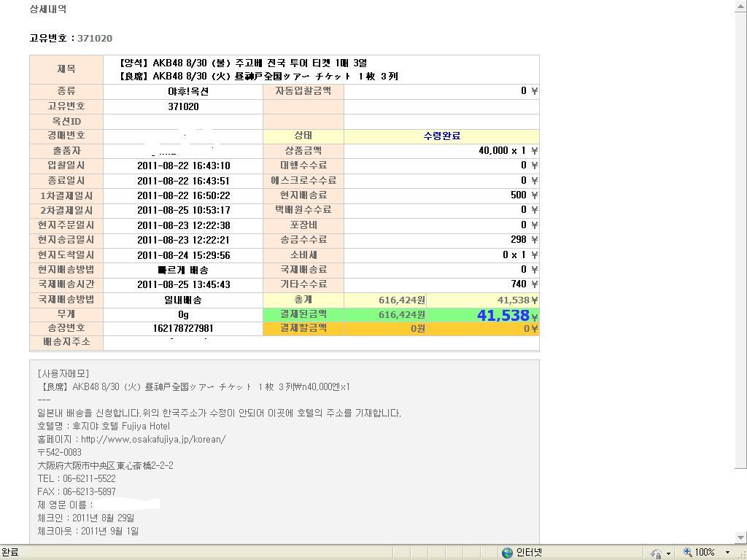
Task: Click the 인터넷 zone label in status bar
Action: (529, 553)
